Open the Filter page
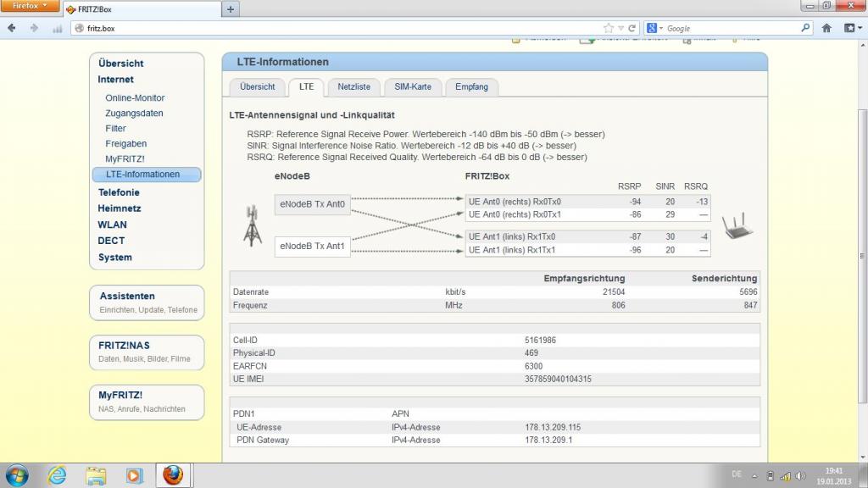Screen dimensions: 868x488 point(115,129)
